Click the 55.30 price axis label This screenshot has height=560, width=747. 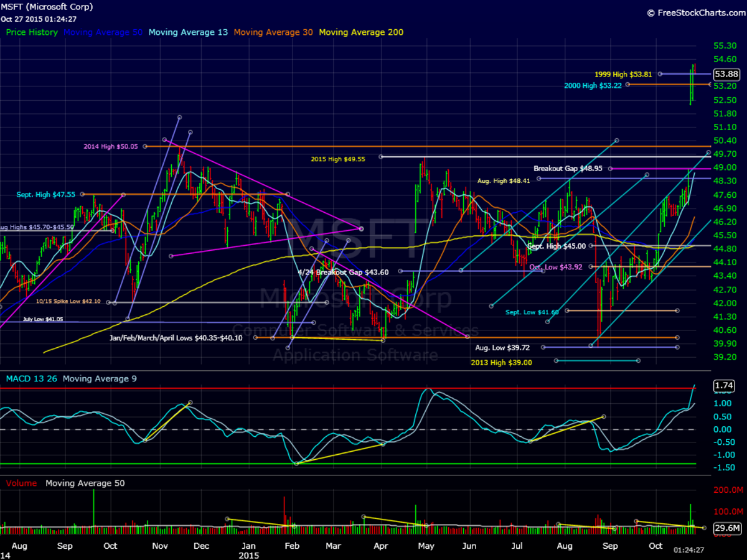coord(724,45)
